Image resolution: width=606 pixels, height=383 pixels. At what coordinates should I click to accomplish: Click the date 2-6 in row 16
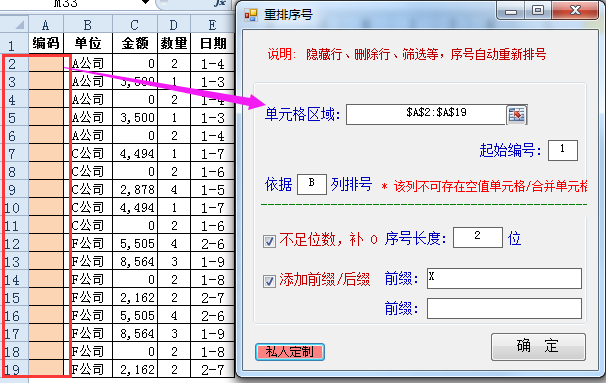(213, 316)
